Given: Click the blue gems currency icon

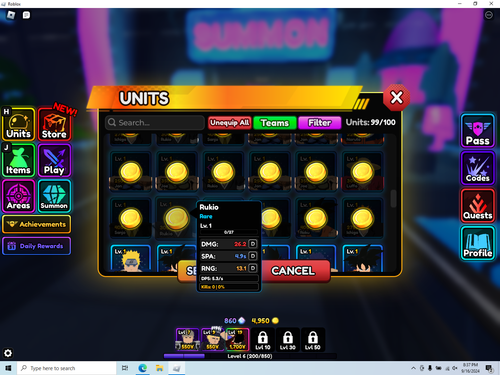Looking at the screenshot, I should [x=242, y=321].
